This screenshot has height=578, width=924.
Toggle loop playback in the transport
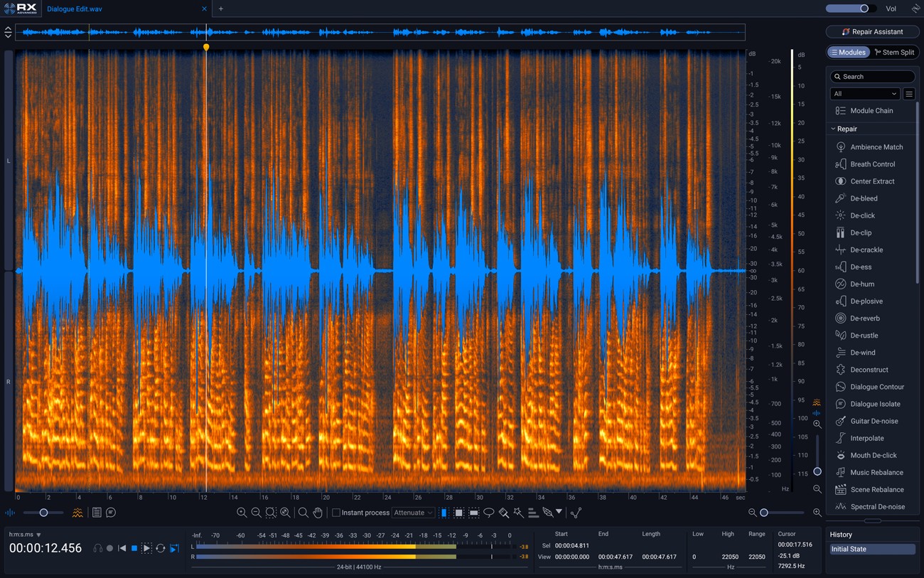pyautogui.click(x=159, y=548)
